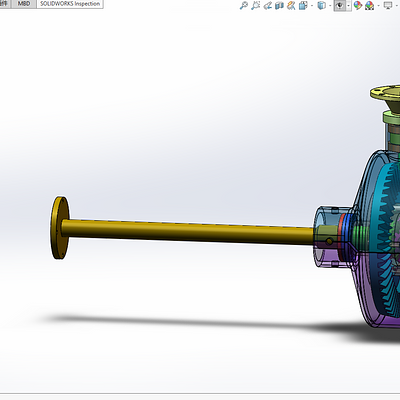This screenshot has width=400, height=400.
Task: Expand dropdown arrow beside Hide/Show Items eye
Action: point(349,5)
